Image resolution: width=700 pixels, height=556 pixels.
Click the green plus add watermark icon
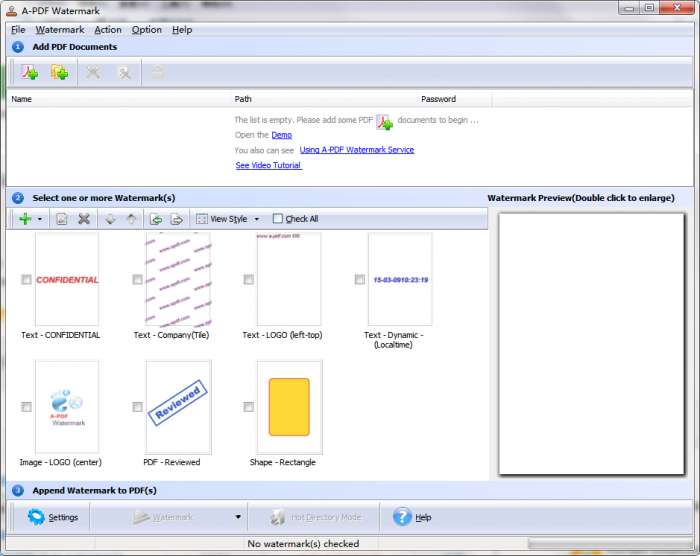24,219
